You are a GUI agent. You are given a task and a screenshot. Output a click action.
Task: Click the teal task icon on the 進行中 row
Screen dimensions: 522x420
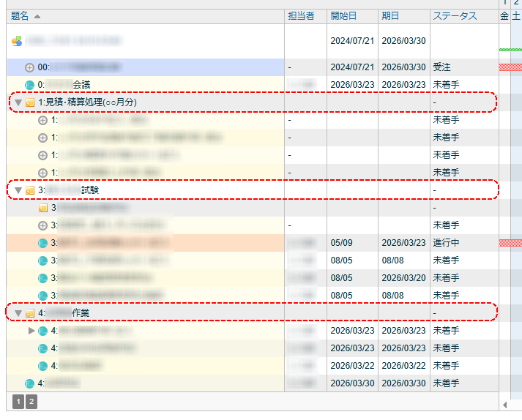[x=43, y=243]
